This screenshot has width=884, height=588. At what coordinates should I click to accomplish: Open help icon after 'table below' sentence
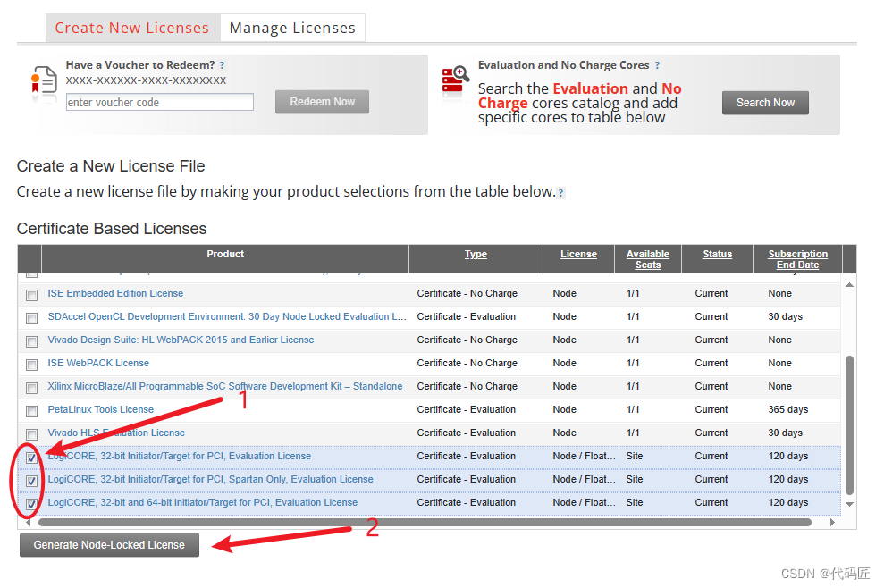point(560,193)
